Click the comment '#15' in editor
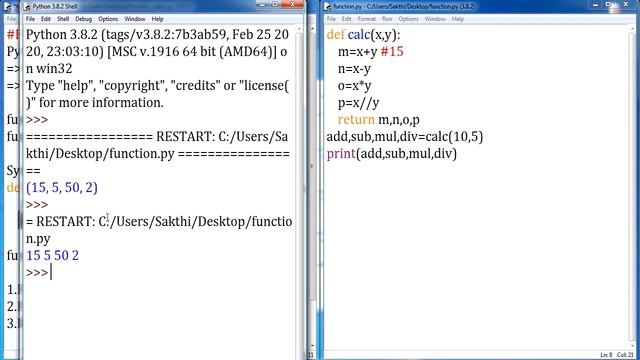The width and height of the screenshot is (640, 360). [x=392, y=52]
